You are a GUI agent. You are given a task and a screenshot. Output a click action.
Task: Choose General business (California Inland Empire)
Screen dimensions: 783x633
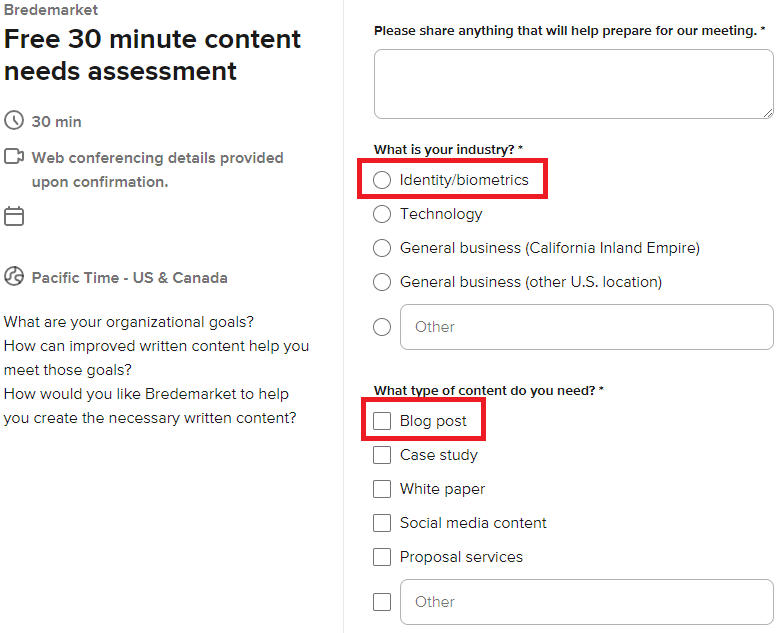tap(382, 248)
